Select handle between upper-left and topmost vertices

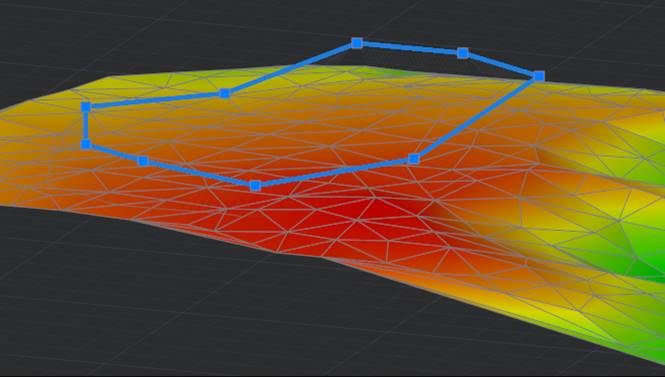point(224,93)
